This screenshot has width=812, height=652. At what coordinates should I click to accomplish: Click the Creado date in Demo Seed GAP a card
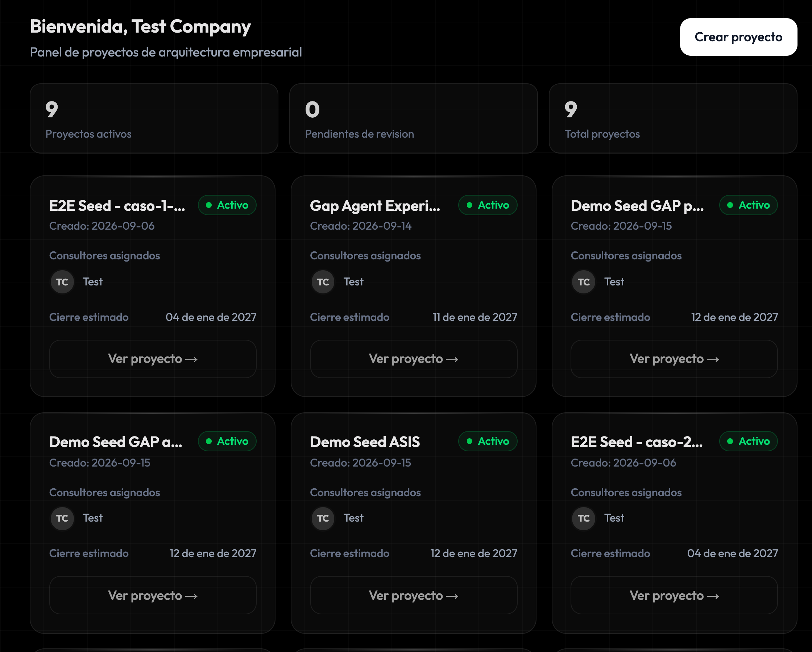[x=100, y=463]
